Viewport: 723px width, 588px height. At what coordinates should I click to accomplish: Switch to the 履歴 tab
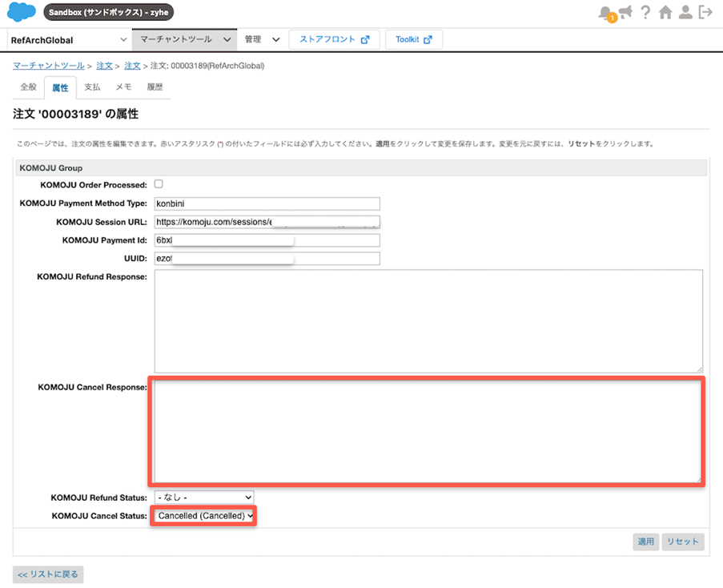155,87
